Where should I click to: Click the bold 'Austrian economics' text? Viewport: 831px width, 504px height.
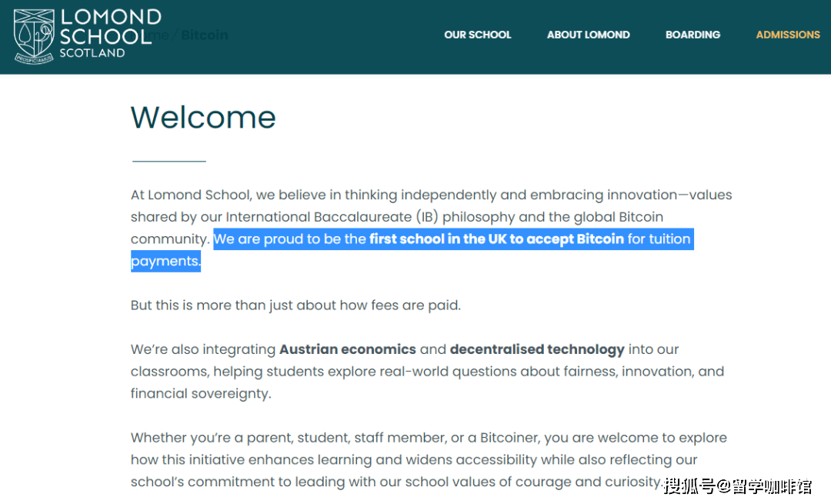point(348,349)
